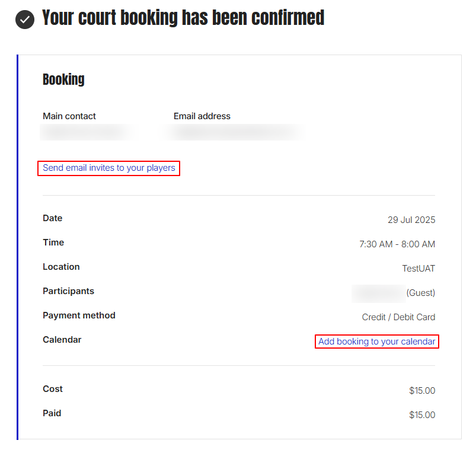Viewport: 476px width, 453px height.
Task: Click the 7:30 AM - 8:00 AM time
Action: pos(397,244)
